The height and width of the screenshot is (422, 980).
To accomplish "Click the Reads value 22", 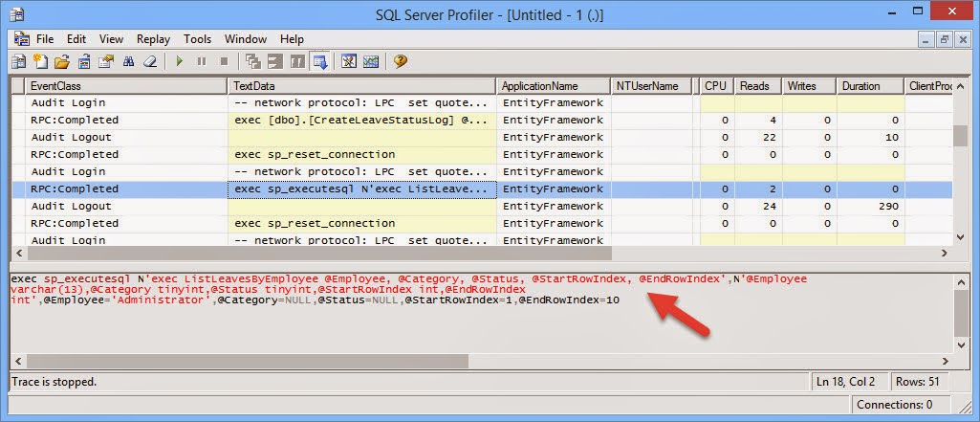I will (770, 138).
